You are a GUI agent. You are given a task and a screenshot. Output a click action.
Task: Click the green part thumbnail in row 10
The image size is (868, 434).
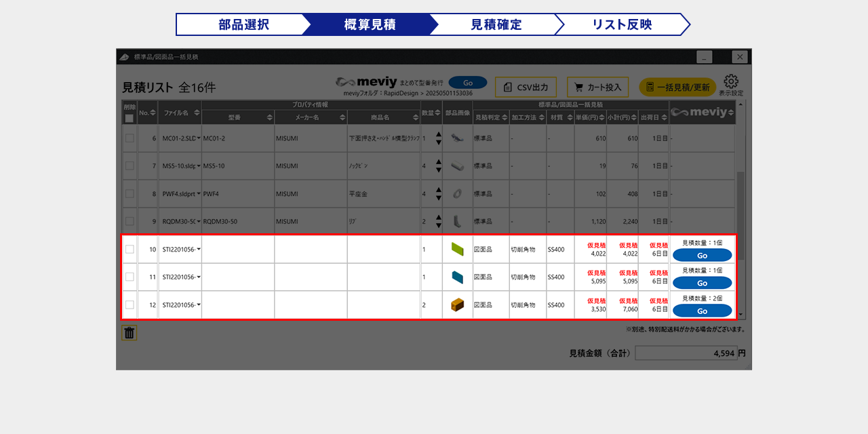click(457, 250)
